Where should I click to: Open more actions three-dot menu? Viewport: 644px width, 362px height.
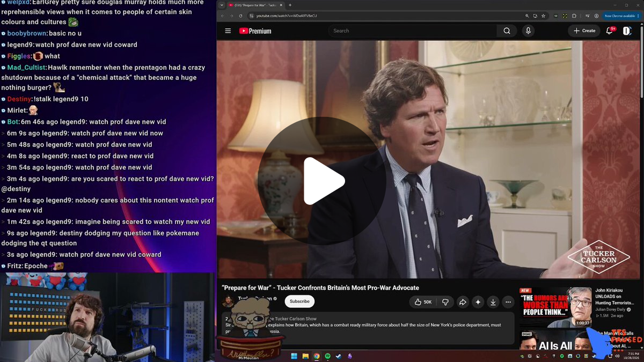508,302
